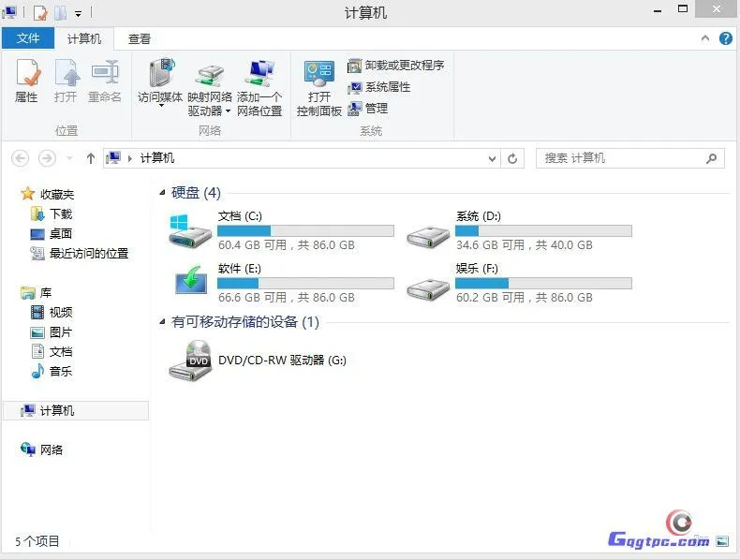Select Computer (计算机) in the navigation pane

(x=76, y=410)
